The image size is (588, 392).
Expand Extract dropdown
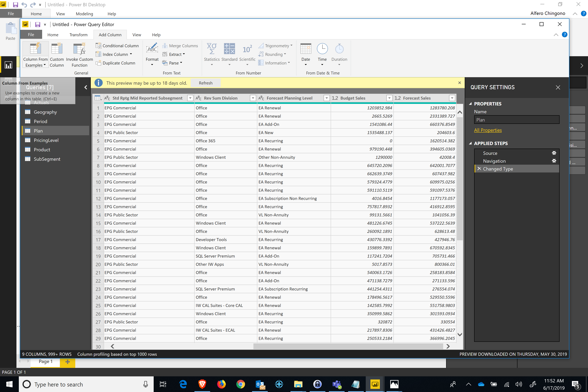coord(184,54)
